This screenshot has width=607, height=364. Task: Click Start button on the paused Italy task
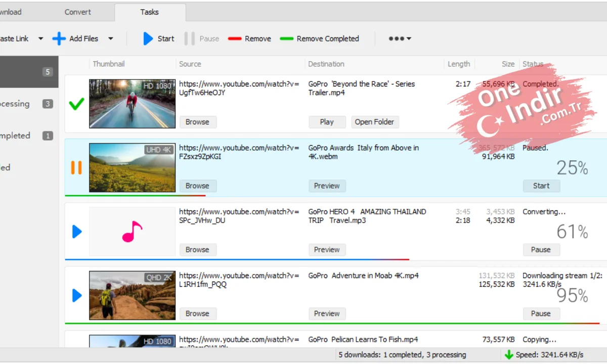(x=541, y=186)
